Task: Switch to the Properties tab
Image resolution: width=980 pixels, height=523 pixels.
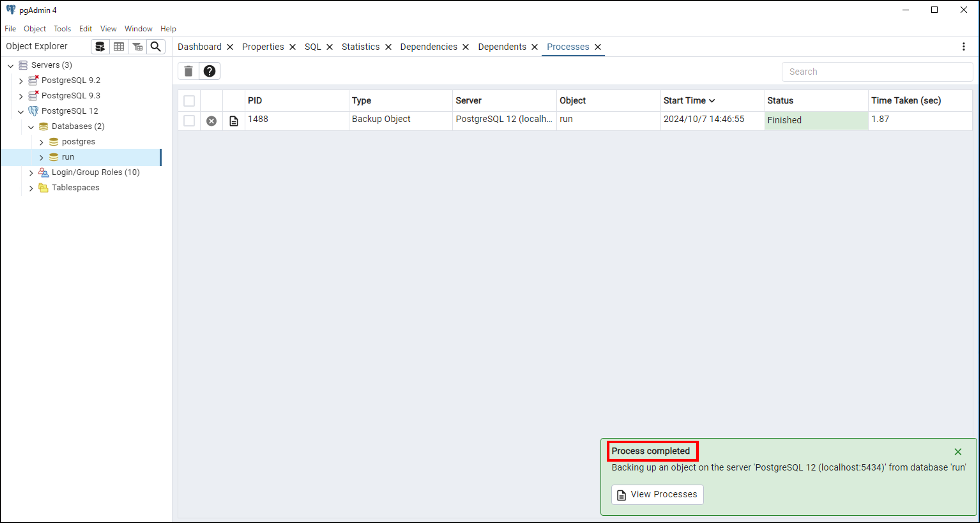Action: [263, 47]
